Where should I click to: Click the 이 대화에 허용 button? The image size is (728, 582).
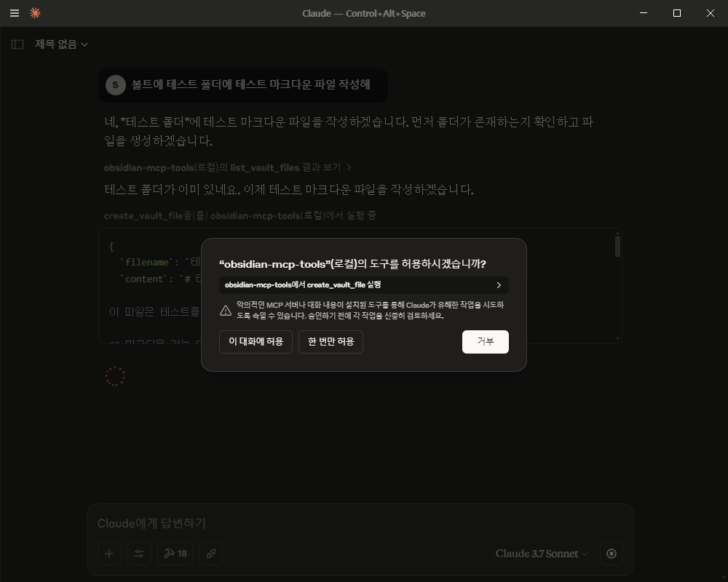click(x=256, y=342)
